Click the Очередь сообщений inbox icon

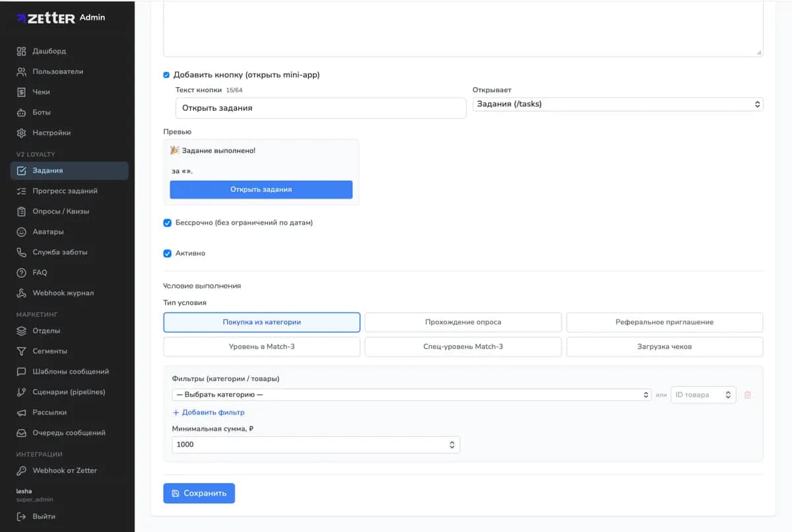[x=21, y=433]
